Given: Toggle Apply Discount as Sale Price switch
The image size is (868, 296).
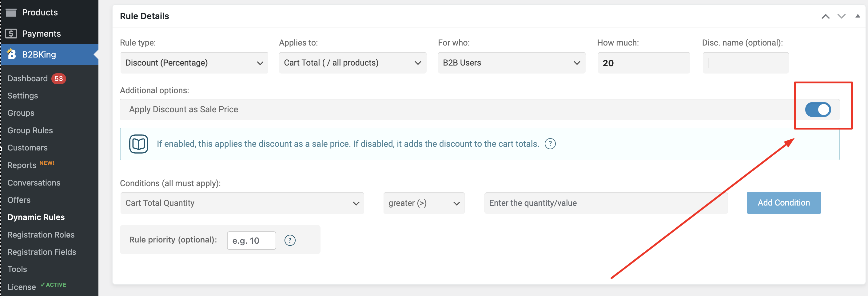Looking at the screenshot, I should tap(818, 110).
